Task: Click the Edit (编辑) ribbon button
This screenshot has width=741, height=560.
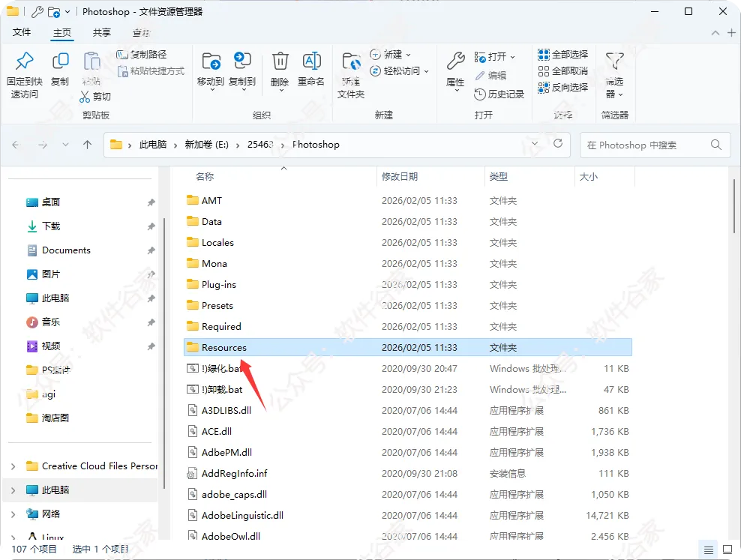Action: (490, 76)
